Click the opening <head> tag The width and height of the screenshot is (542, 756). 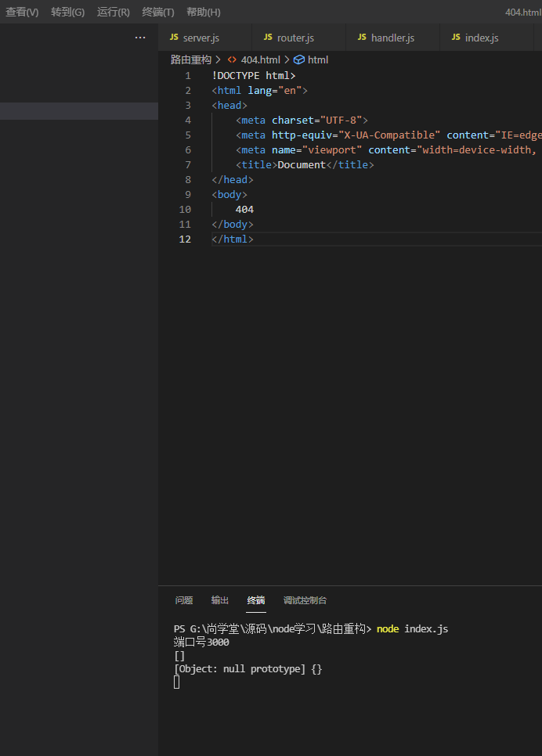coord(229,105)
